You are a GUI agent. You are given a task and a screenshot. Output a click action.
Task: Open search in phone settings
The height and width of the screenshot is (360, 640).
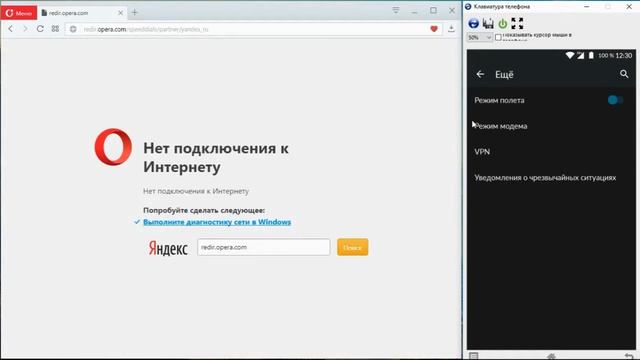pos(624,74)
